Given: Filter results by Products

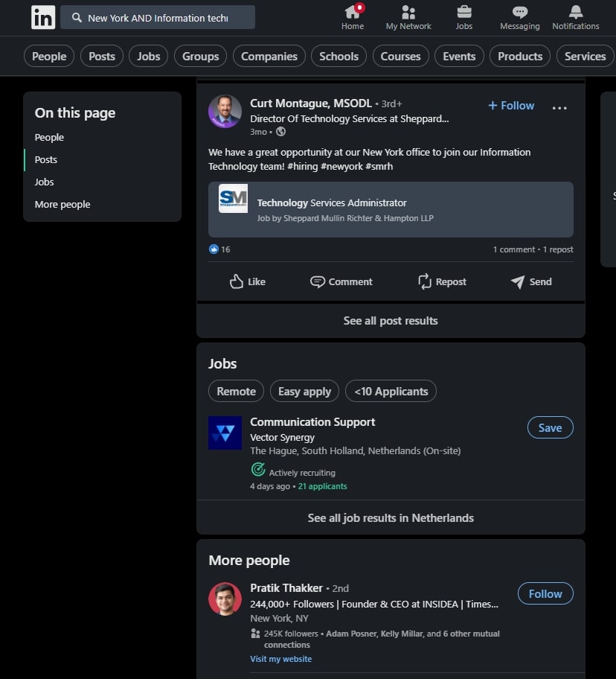Looking at the screenshot, I should pos(520,57).
